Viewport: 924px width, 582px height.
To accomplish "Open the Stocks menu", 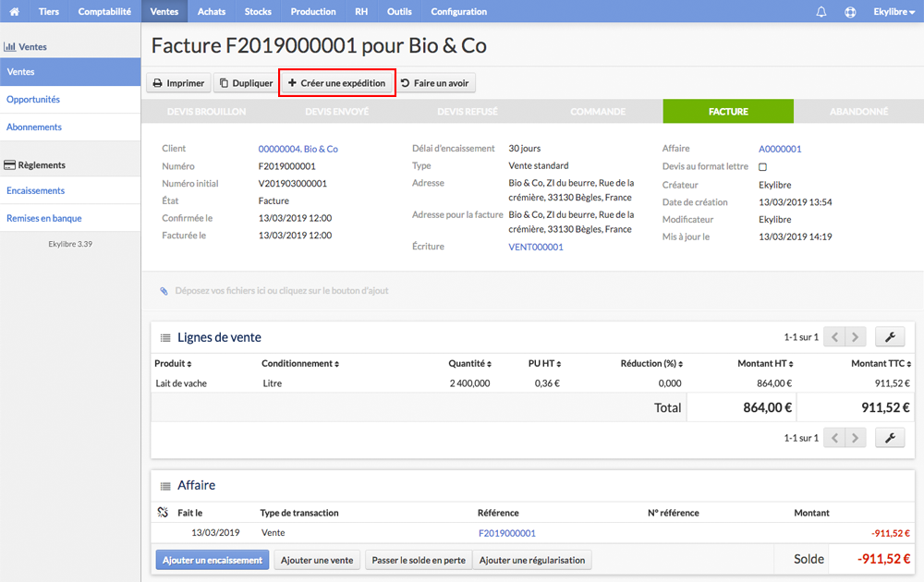I will (258, 11).
